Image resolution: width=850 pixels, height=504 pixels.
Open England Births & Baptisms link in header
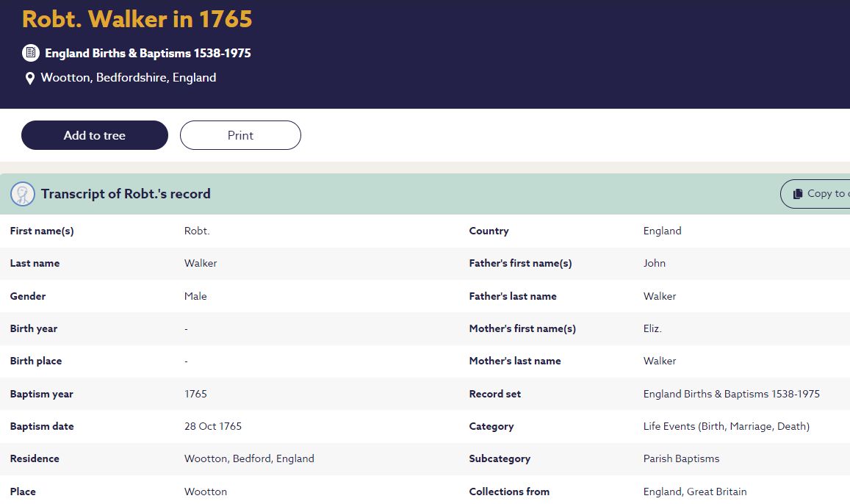[148, 53]
